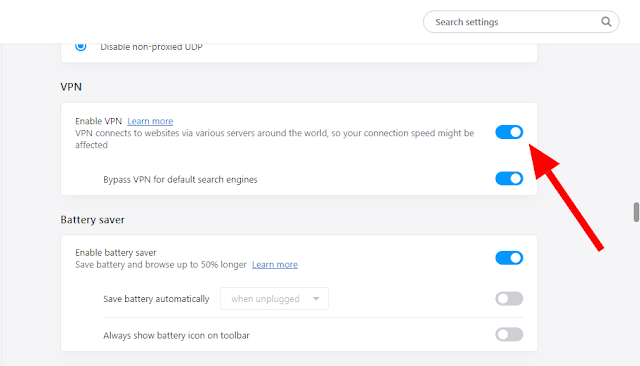The width and height of the screenshot is (640, 366).
Task: Toggle Bypass VPN for default search engines
Action: (x=509, y=178)
